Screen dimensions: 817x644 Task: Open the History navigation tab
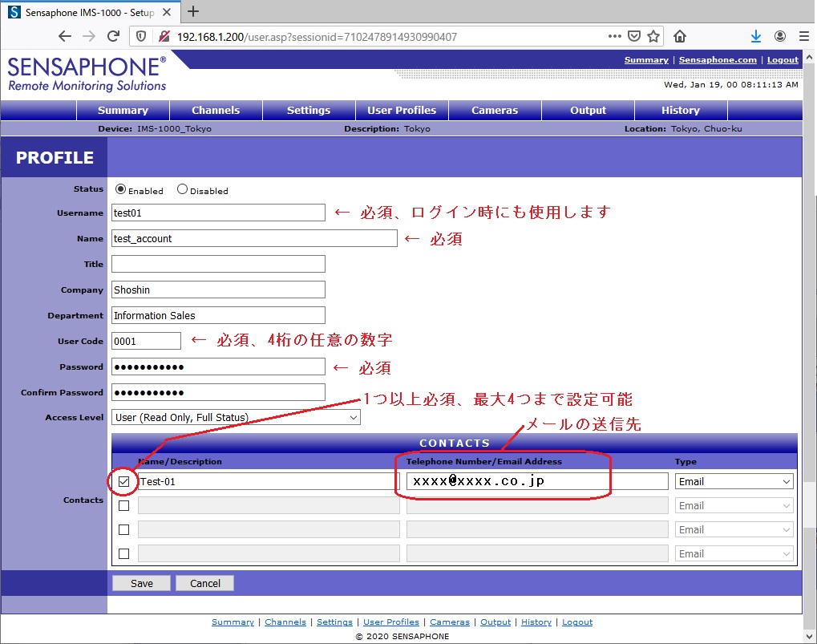(x=681, y=111)
